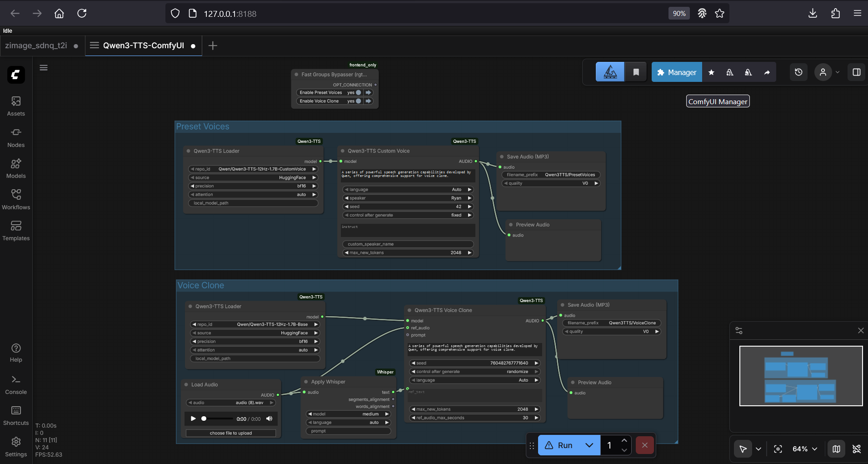Click the fit view icon
Screen dimensions: 868x464
(778, 449)
